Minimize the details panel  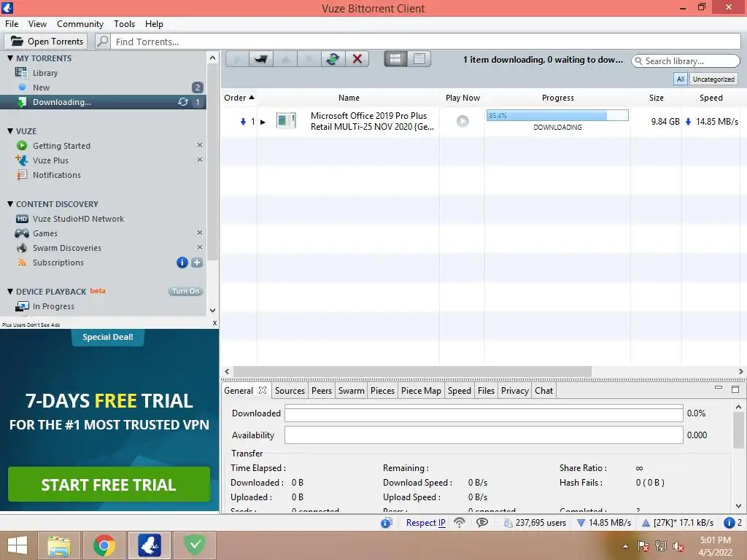point(719,388)
